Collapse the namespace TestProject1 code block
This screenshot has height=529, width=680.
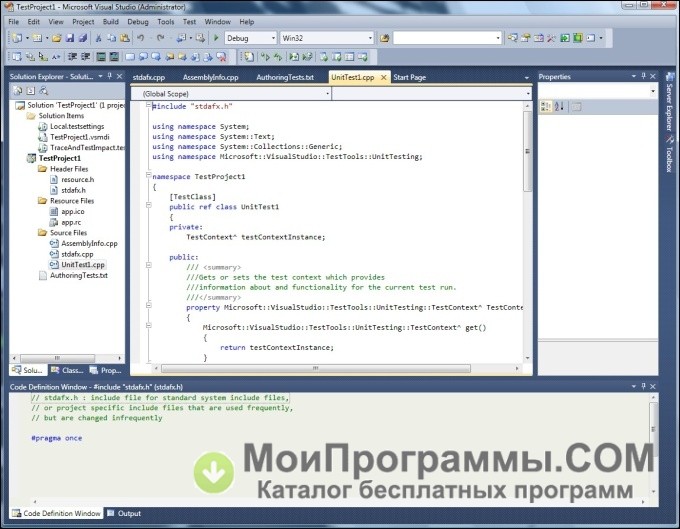point(148,176)
